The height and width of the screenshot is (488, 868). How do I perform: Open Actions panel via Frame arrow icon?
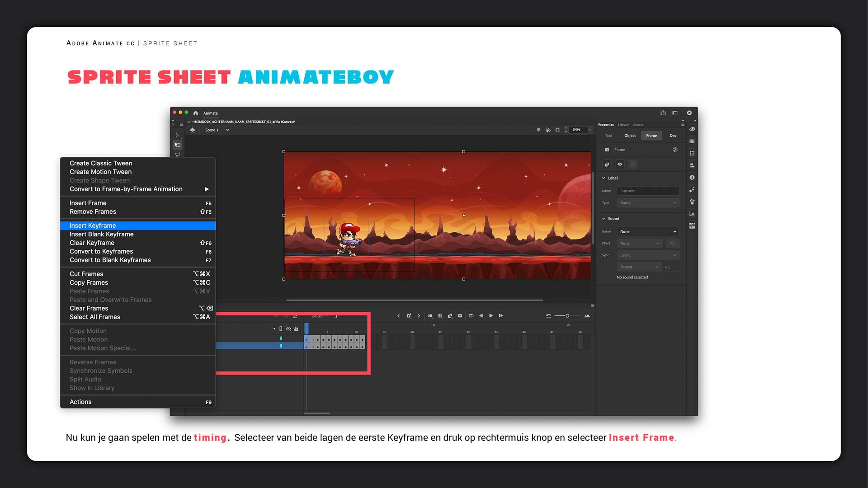click(675, 150)
